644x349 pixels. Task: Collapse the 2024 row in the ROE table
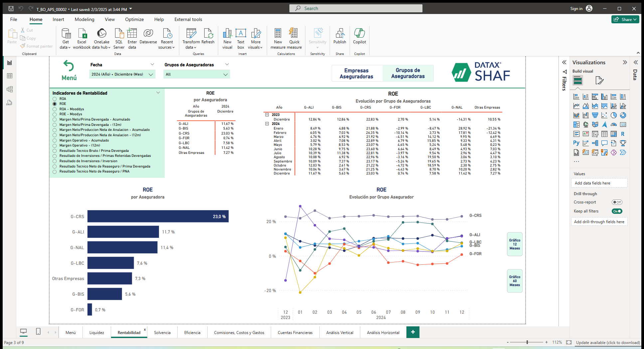(x=267, y=124)
